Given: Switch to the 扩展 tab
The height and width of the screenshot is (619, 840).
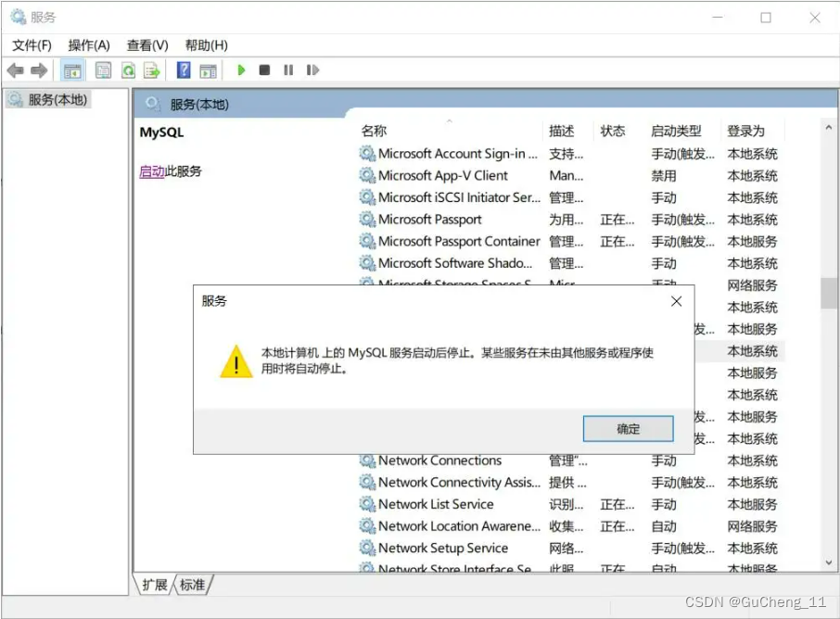Looking at the screenshot, I should [154, 585].
